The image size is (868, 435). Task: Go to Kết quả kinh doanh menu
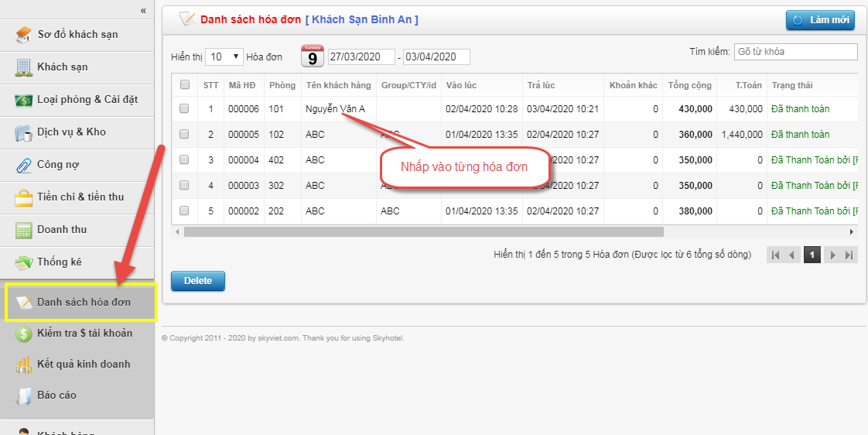pyautogui.click(x=84, y=365)
